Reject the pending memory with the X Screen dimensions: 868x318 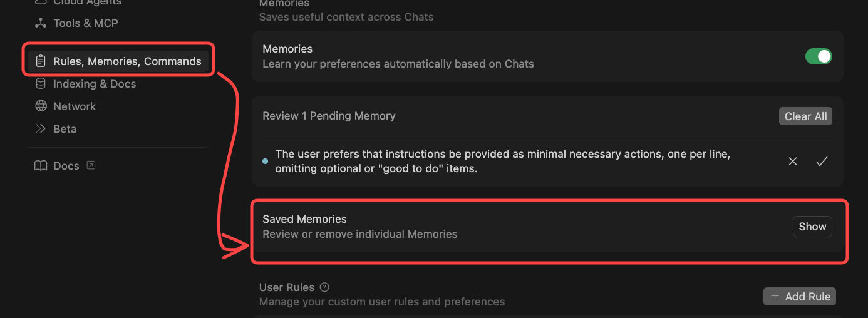(793, 162)
